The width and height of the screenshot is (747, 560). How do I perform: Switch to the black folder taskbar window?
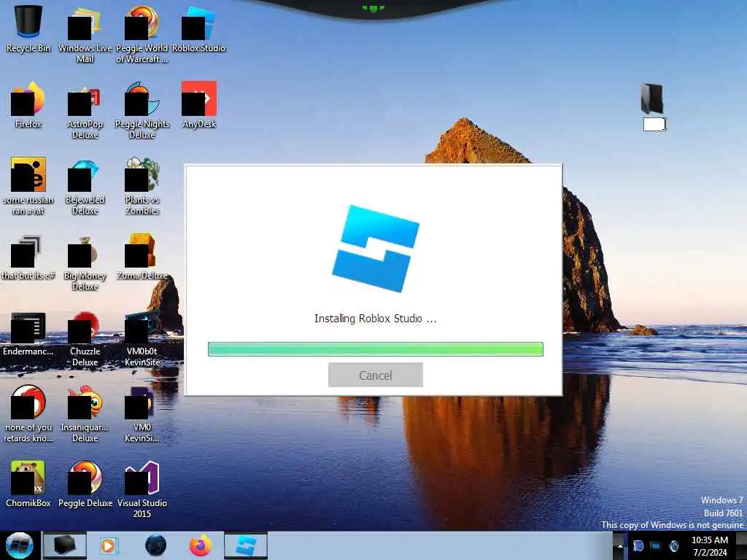(x=64, y=545)
